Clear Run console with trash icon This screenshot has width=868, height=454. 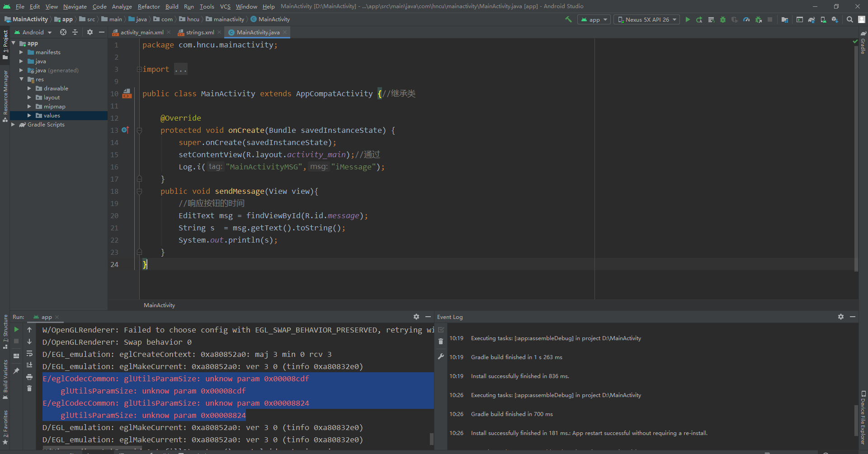point(29,388)
